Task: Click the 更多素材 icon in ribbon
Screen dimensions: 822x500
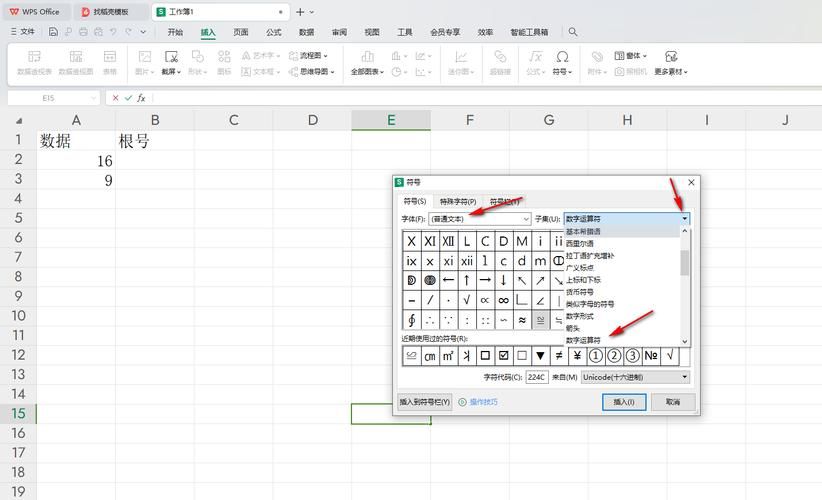Action: tap(671, 62)
